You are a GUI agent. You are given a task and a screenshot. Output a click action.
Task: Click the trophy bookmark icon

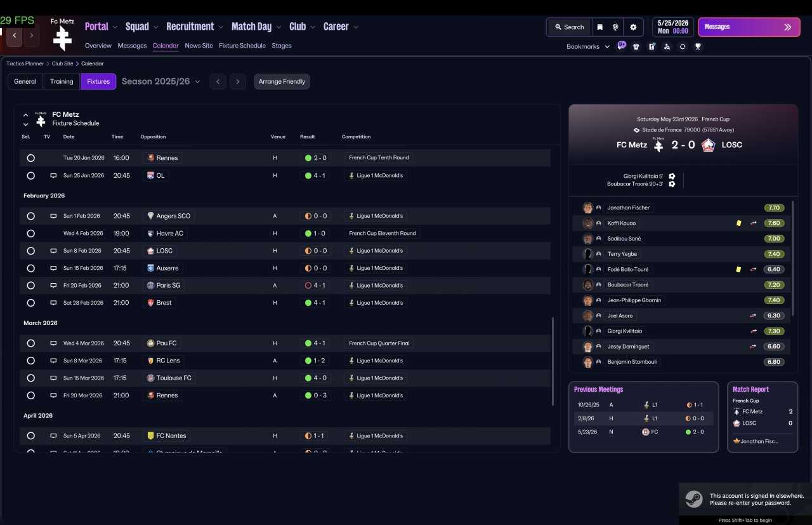698,46
